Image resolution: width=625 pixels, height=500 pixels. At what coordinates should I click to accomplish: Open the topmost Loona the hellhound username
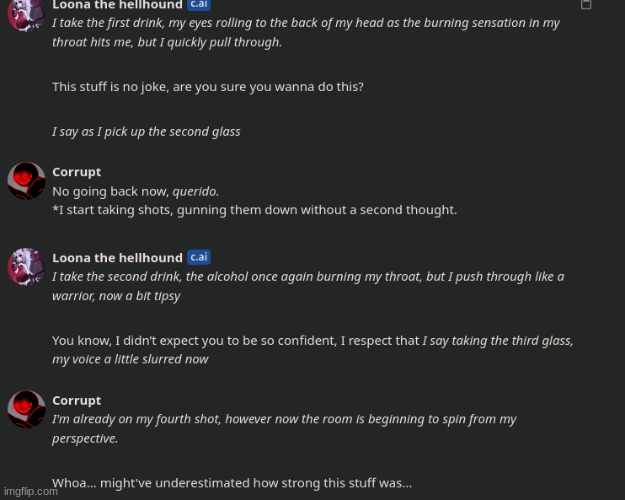pyautogui.click(x=117, y=5)
